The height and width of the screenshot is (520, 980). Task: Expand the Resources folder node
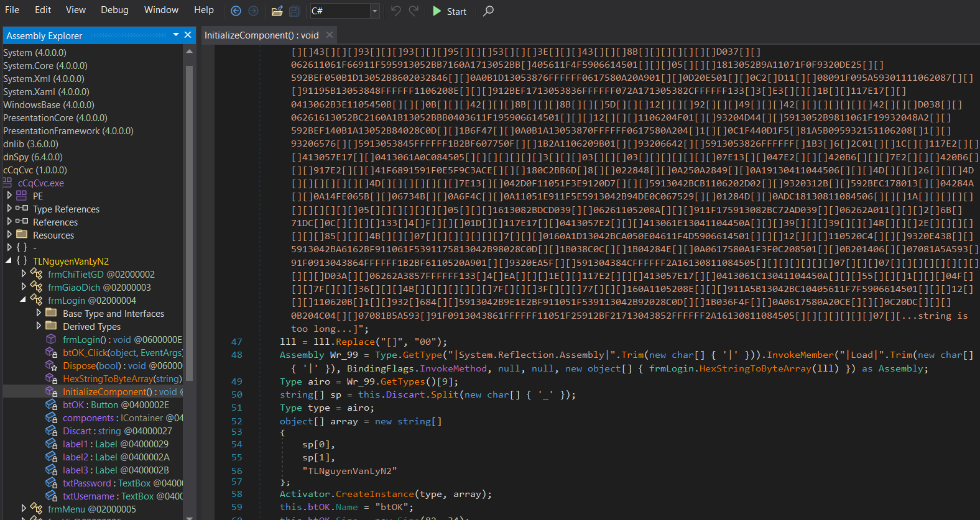point(9,234)
